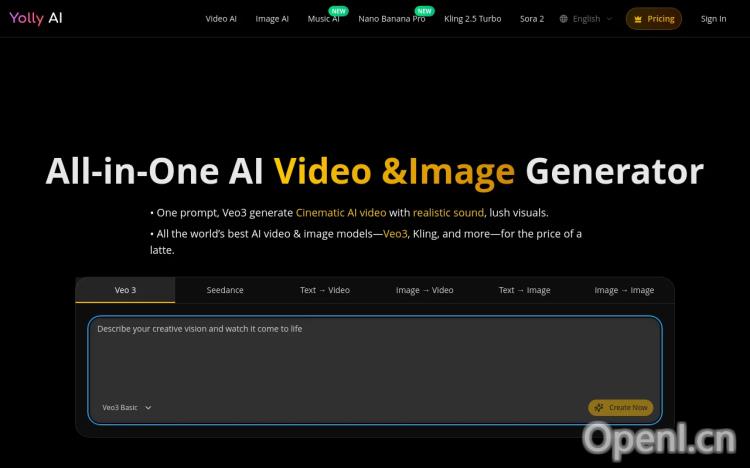The image size is (750, 468).
Task: Expand the Veo3 Basic model dropdown
Action: (x=126, y=408)
